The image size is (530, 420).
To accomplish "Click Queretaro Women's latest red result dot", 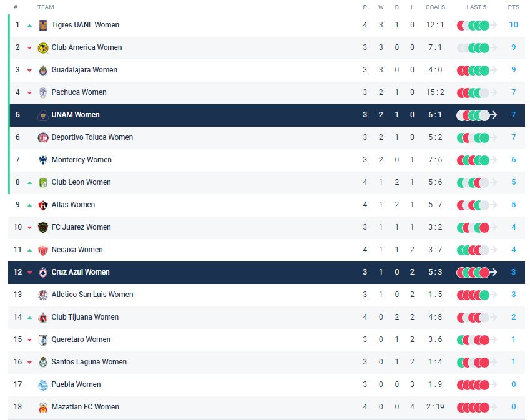I will [x=484, y=339].
